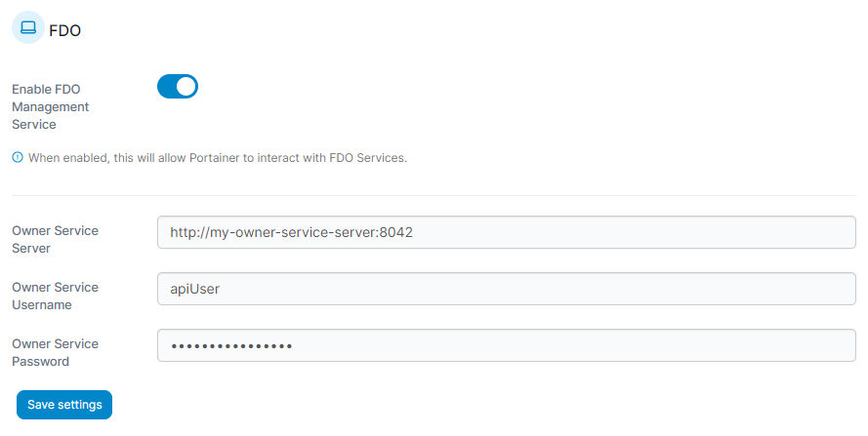Click the Owner Service Password label
The height and width of the screenshot is (436, 868).
(56, 352)
